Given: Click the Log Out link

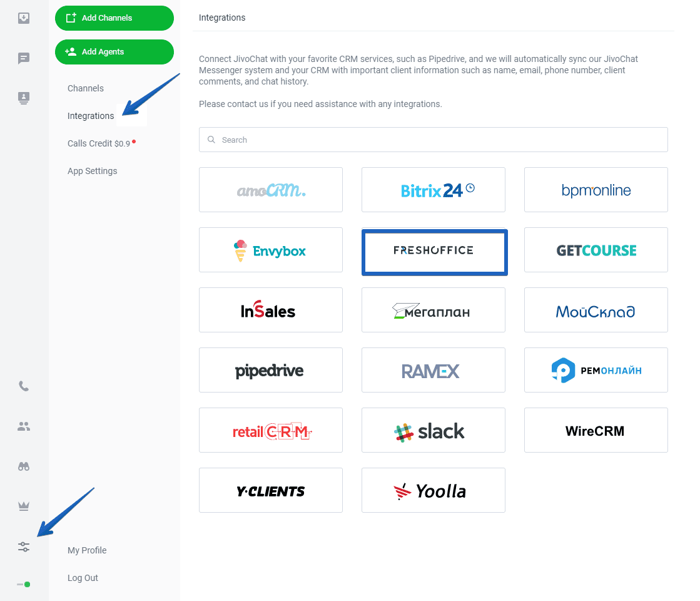Looking at the screenshot, I should [x=83, y=578].
